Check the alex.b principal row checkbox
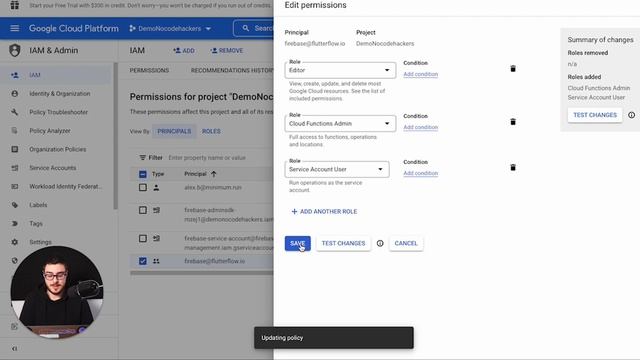The image size is (640, 360). tap(142, 187)
